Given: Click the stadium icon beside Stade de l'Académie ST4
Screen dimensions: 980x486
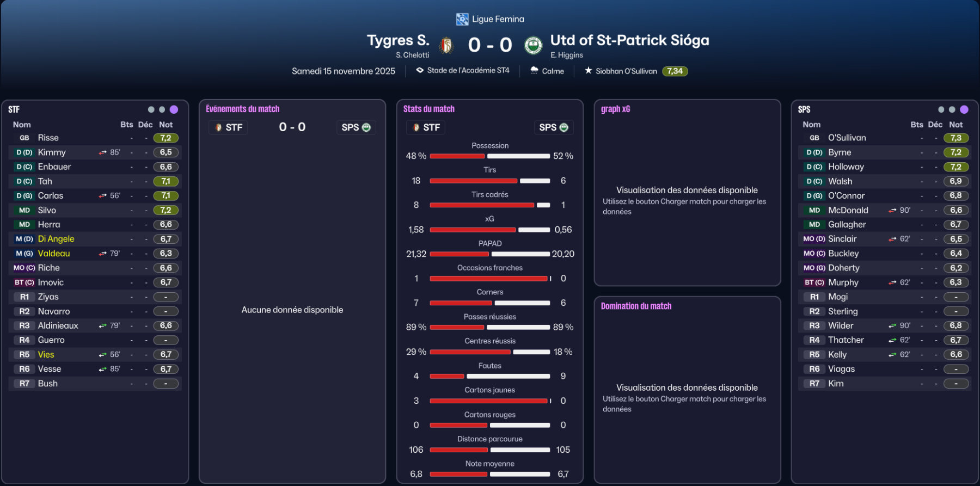Looking at the screenshot, I should click(420, 70).
